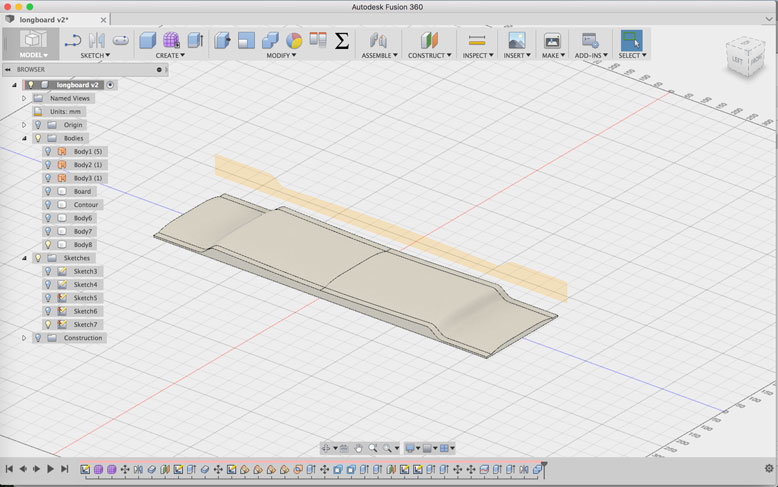
Task: Open the INSPECT menu
Action: point(478,56)
